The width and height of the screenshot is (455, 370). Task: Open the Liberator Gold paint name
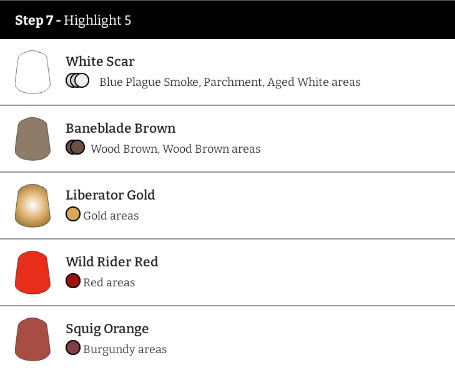click(110, 195)
